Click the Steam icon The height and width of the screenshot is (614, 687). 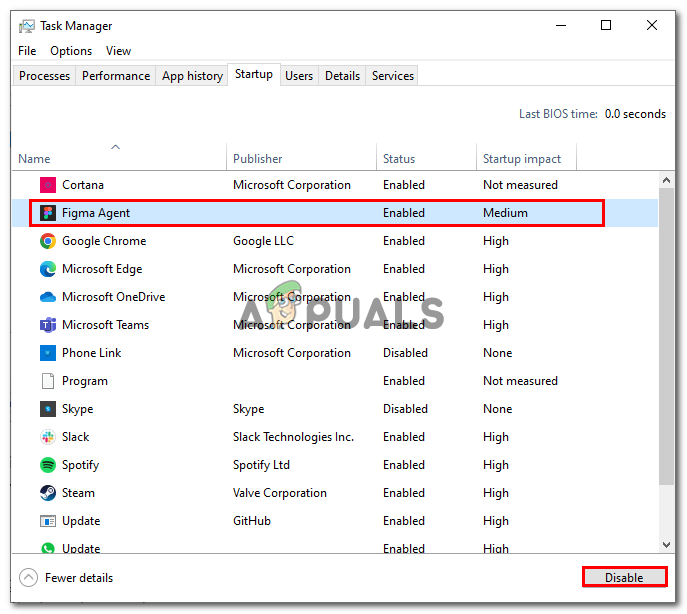pos(48,493)
